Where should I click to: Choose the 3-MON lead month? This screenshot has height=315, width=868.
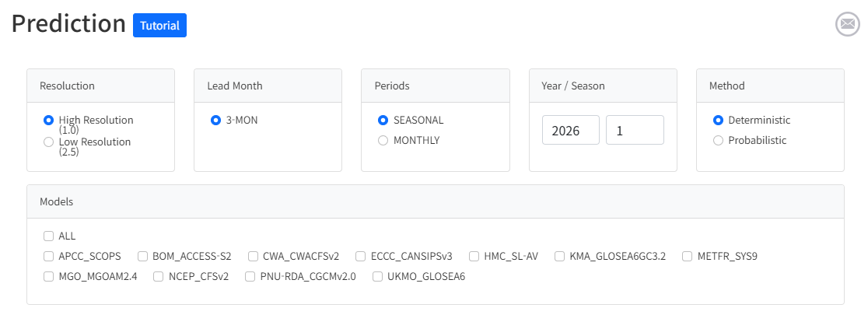216,121
